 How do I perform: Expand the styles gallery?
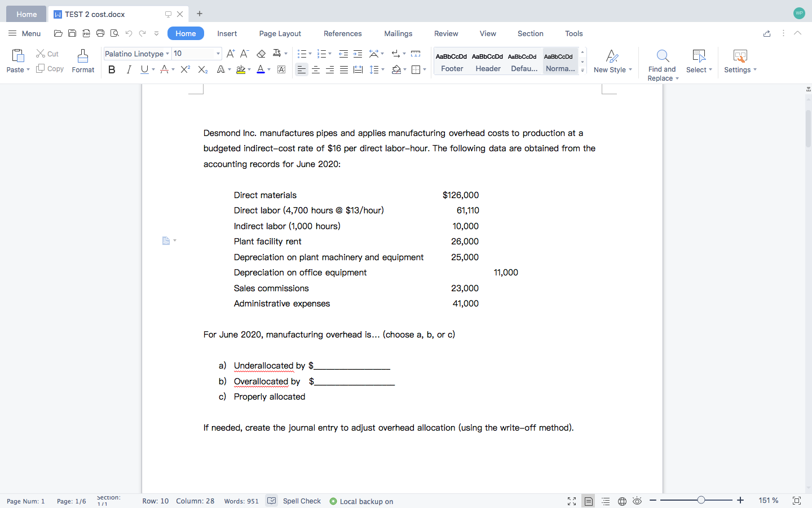click(x=582, y=70)
